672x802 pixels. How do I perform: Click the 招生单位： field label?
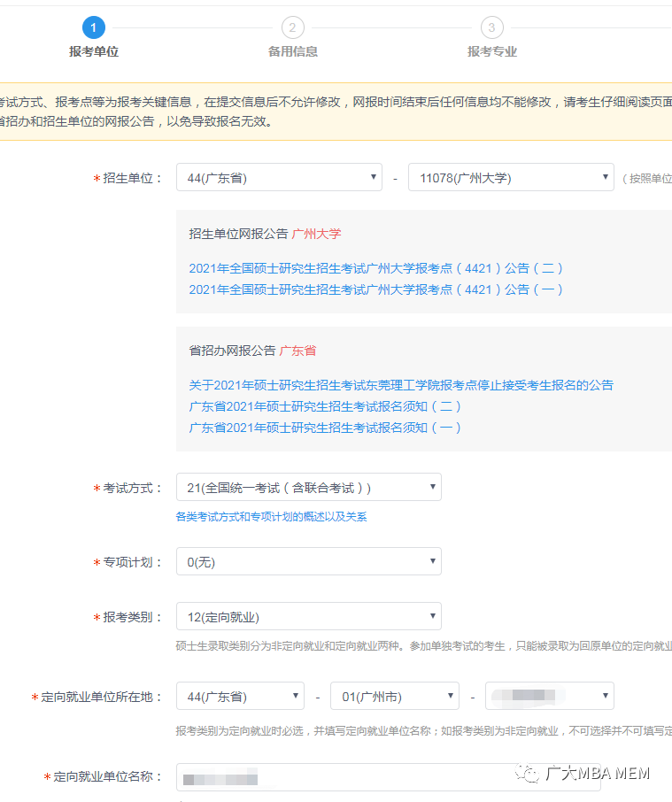pyautogui.click(x=133, y=178)
